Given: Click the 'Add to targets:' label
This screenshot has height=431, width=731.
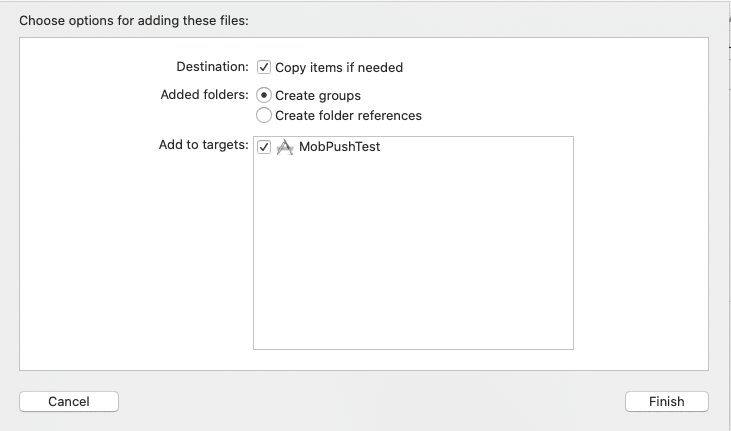Looking at the screenshot, I should click(203, 145).
